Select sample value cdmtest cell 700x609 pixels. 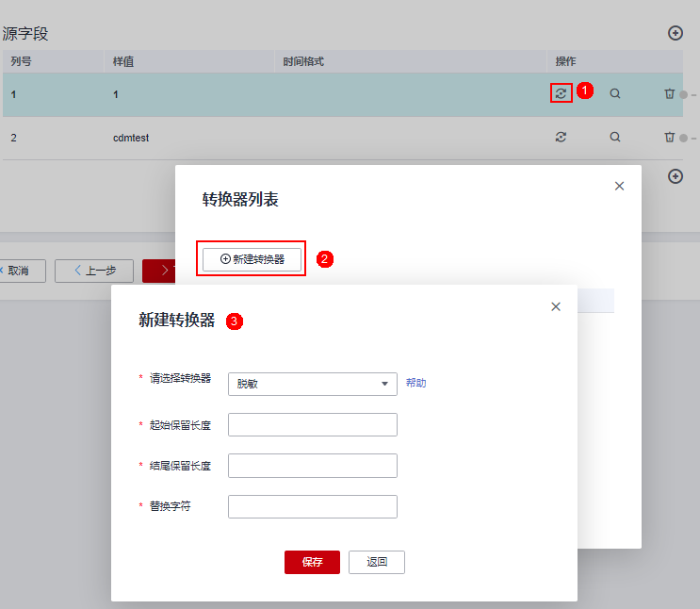tap(131, 138)
